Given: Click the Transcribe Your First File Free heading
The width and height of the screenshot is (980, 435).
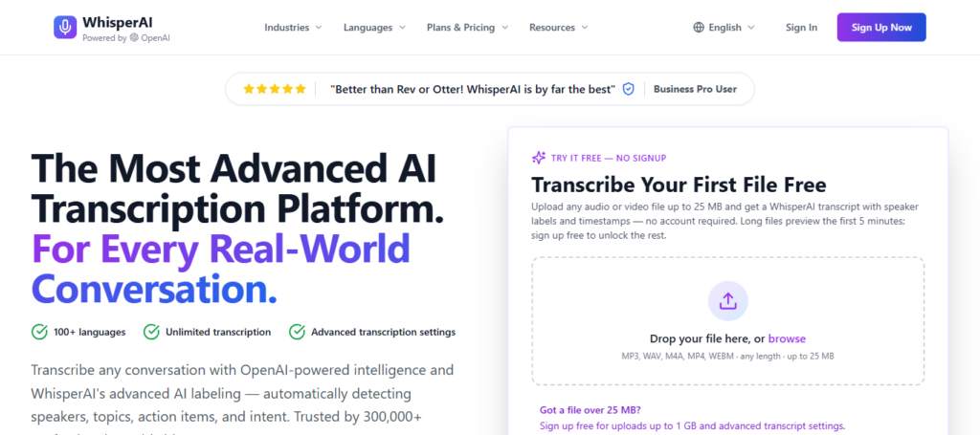Looking at the screenshot, I should coord(679,185).
